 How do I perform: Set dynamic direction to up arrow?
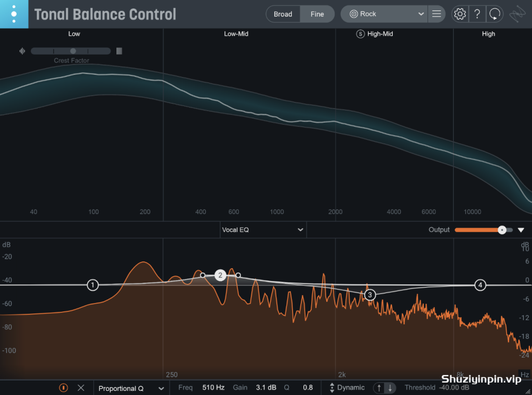point(379,388)
